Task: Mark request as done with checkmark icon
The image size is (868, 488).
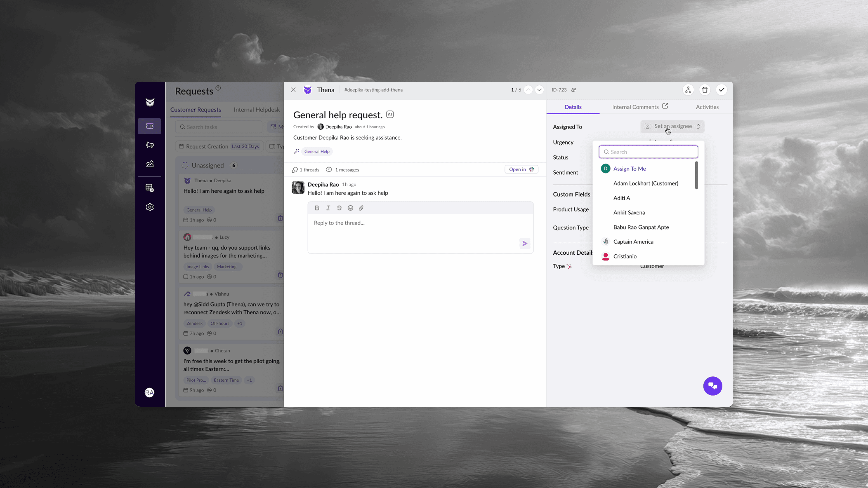Action: (722, 90)
